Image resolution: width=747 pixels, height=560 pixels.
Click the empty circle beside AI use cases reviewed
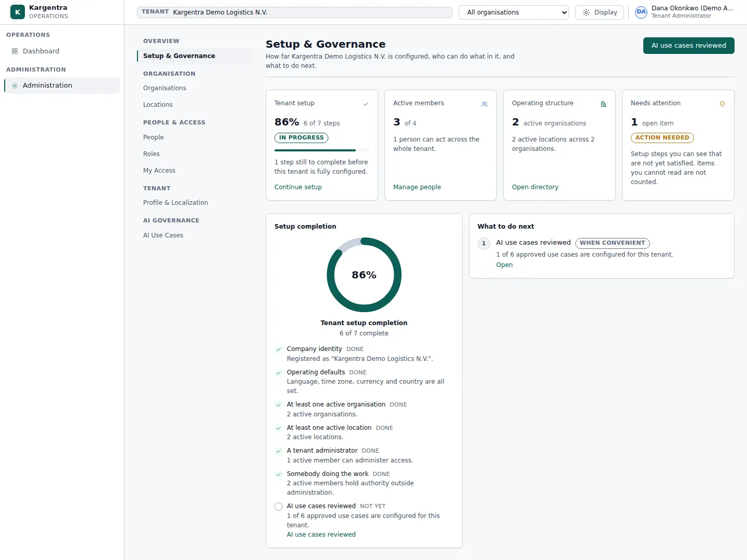point(279,507)
